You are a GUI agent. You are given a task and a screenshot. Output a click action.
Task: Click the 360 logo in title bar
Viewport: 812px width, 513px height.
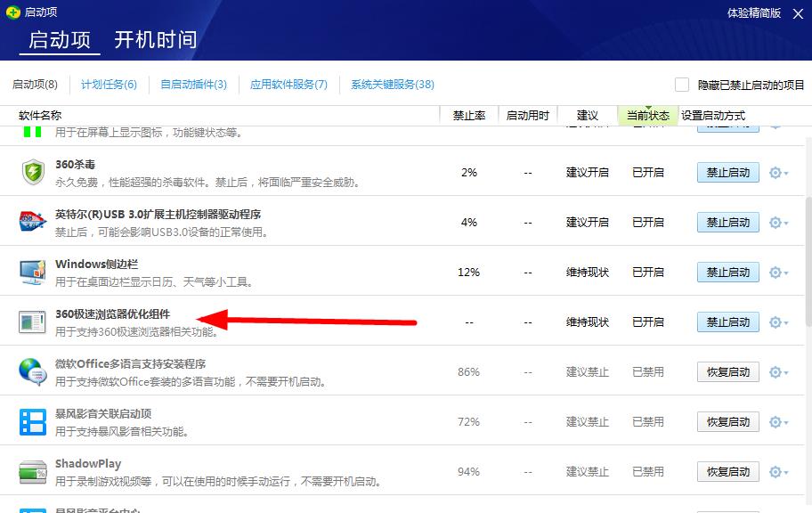coord(13,12)
